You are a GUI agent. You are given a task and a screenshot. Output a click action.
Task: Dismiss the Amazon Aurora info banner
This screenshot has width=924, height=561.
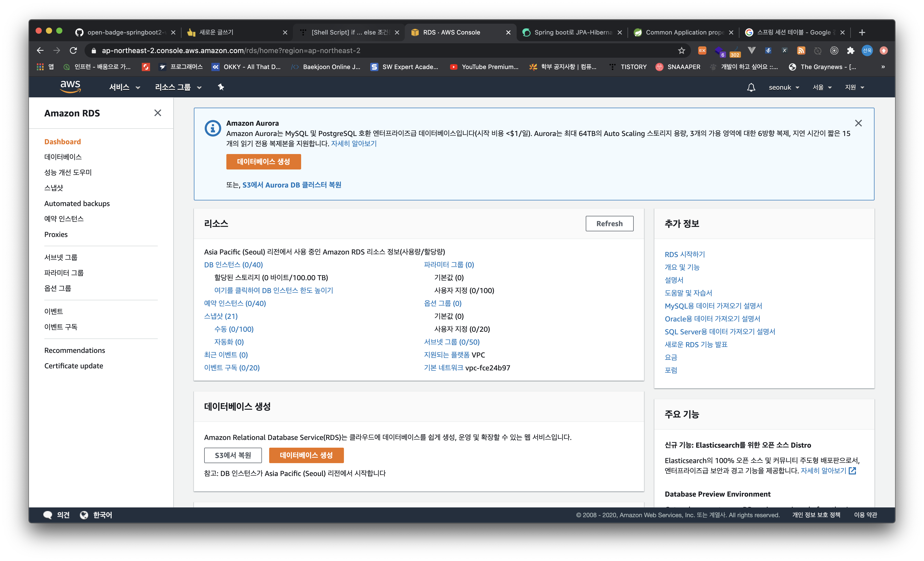858,123
